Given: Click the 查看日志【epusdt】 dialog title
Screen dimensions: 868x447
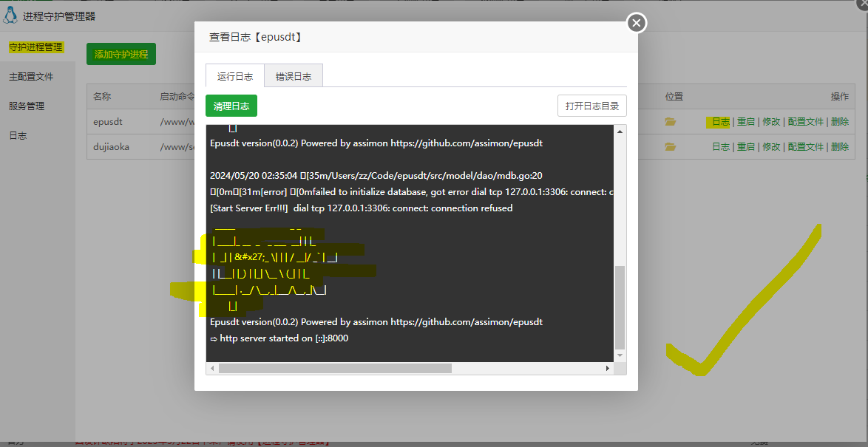Looking at the screenshot, I should point(254,37).
